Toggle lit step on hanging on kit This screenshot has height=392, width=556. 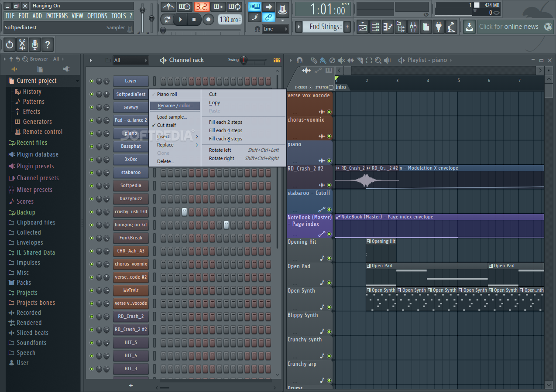tap(226, 225)
